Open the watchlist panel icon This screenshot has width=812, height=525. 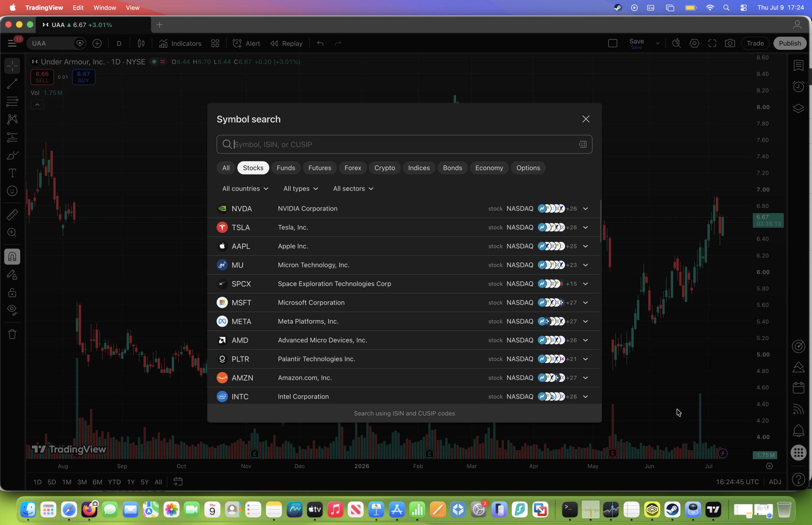tap(798, 65)
